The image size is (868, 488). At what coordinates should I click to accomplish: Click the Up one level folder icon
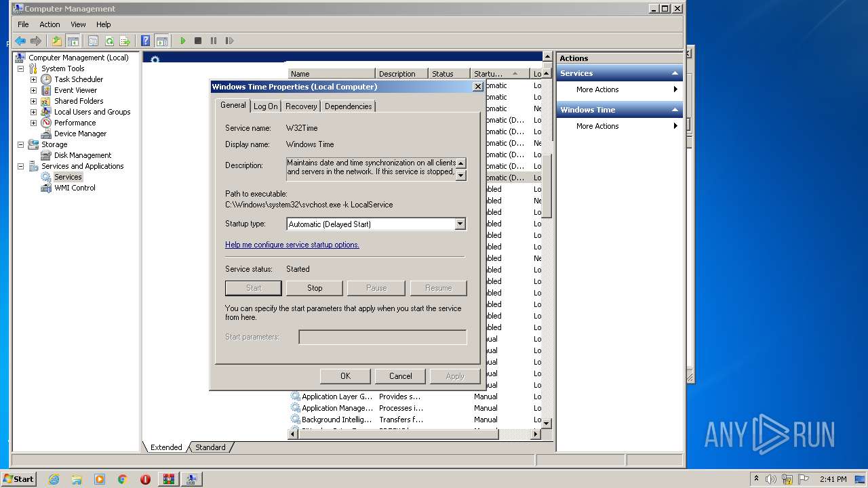57,41
